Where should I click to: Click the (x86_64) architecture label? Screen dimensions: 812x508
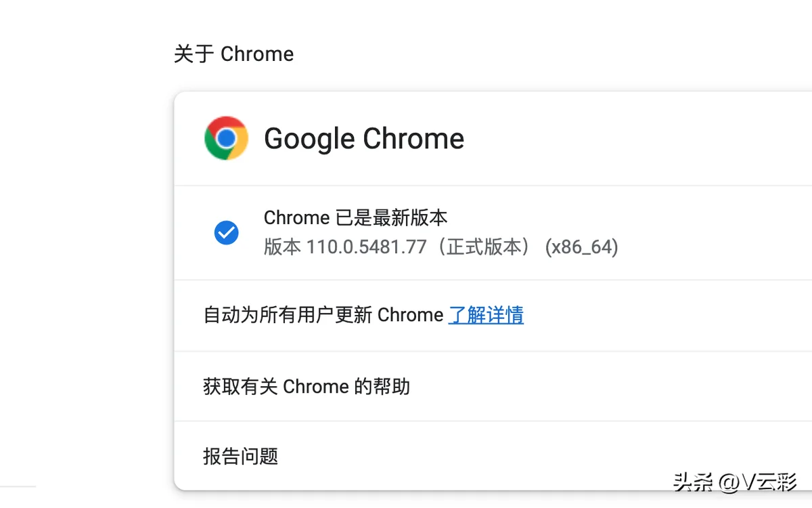coord(582,247)
